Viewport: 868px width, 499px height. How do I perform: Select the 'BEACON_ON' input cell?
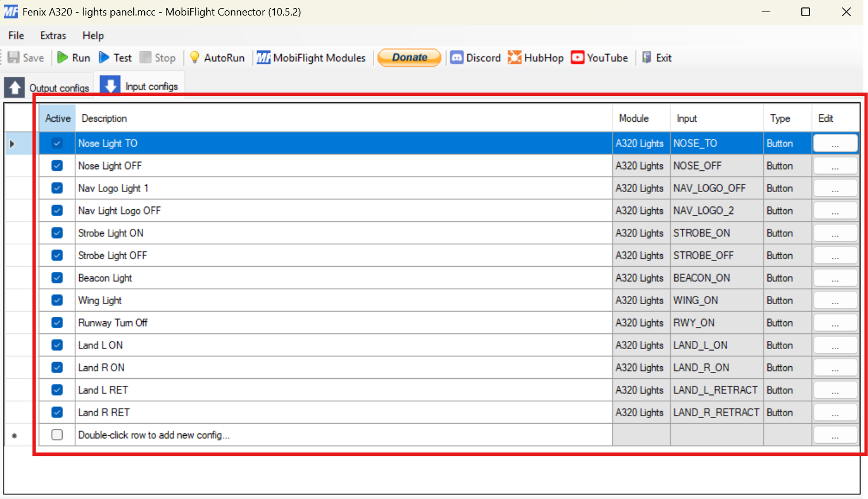click(717, 278)
